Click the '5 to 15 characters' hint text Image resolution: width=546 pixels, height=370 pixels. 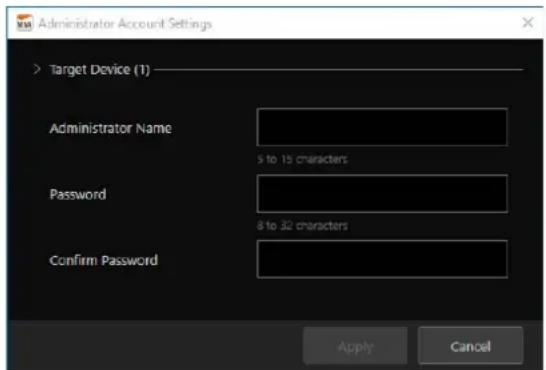click(302, 159)
